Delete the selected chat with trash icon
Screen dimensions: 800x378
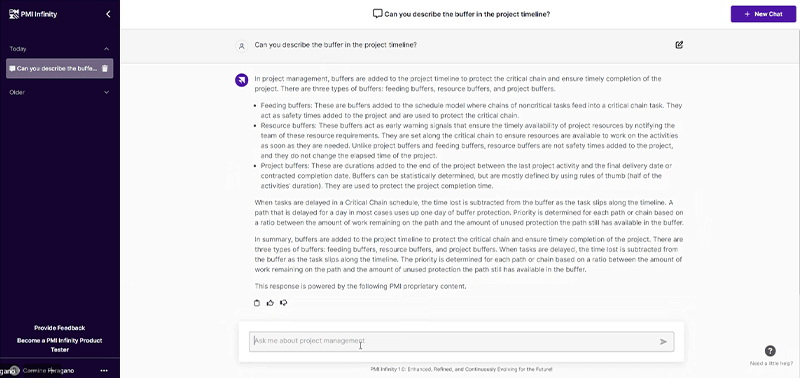point(105,68)
